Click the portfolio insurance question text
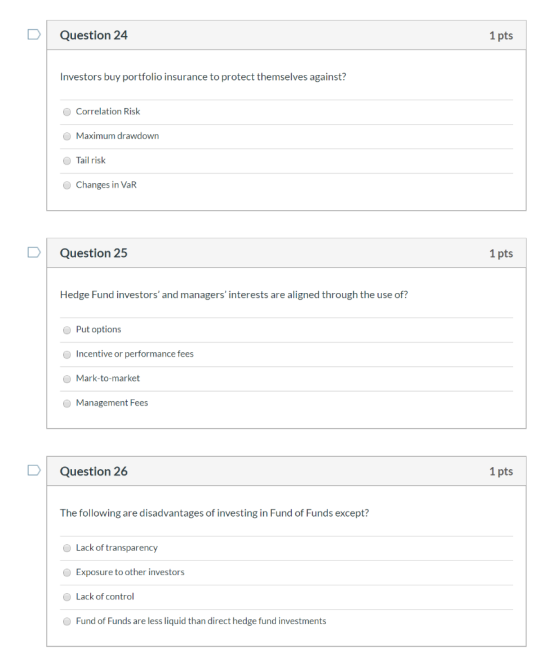Image resolution: width=560 pixels, height=658 pixels. (203, 77)
